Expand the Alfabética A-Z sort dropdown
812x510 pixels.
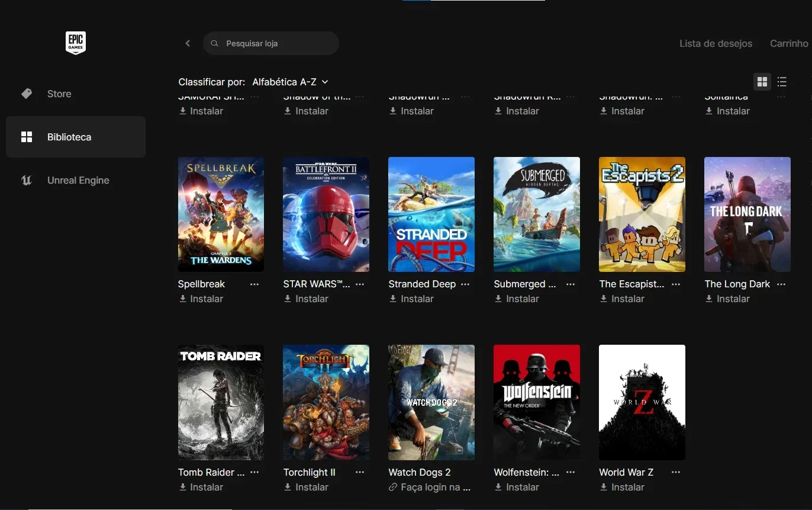[x=290, y=82]
